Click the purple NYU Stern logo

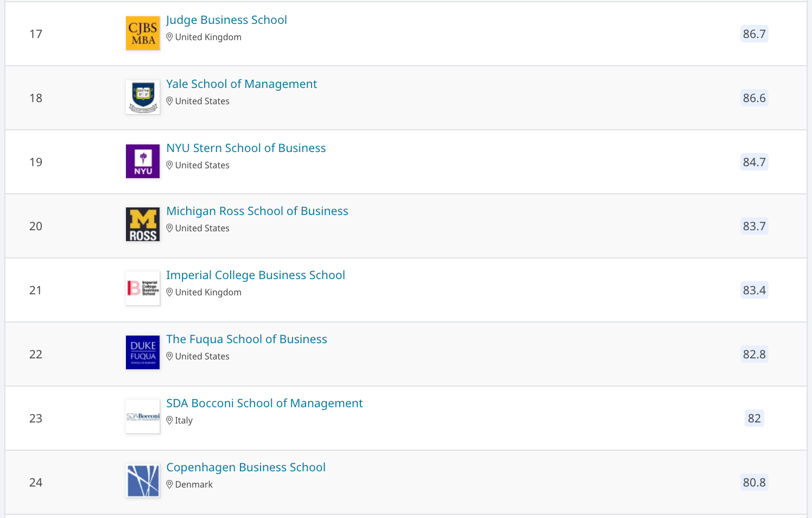(143, 161)
